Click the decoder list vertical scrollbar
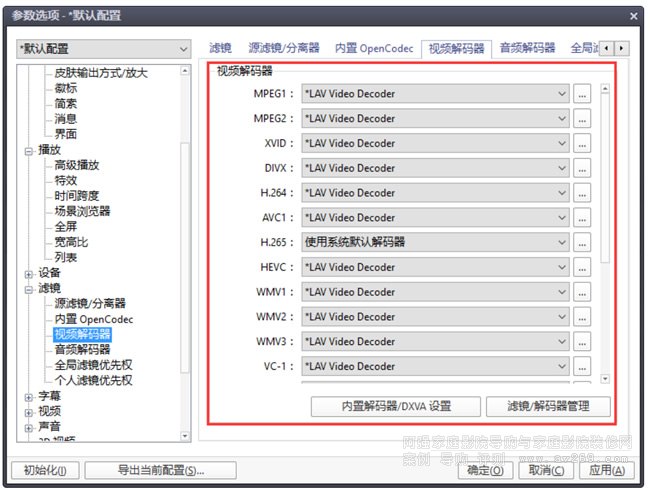The image size is (650, 490). tap(603, 200)
